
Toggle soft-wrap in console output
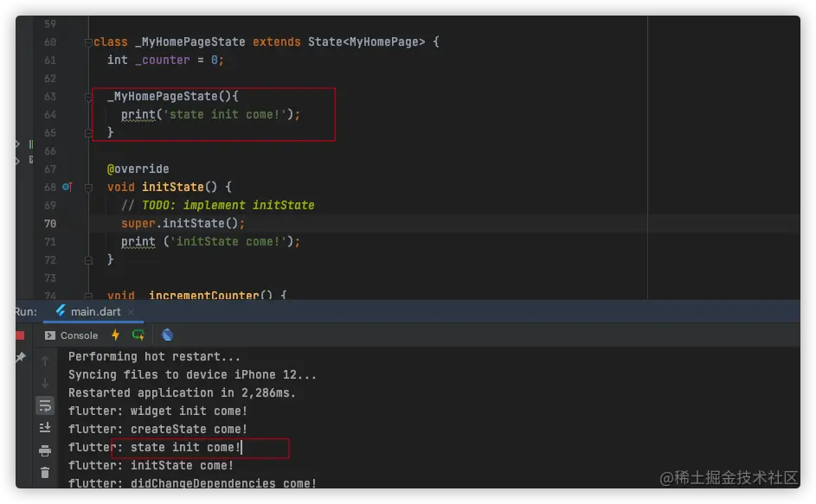pyautogui.click(x=45, y=405)
